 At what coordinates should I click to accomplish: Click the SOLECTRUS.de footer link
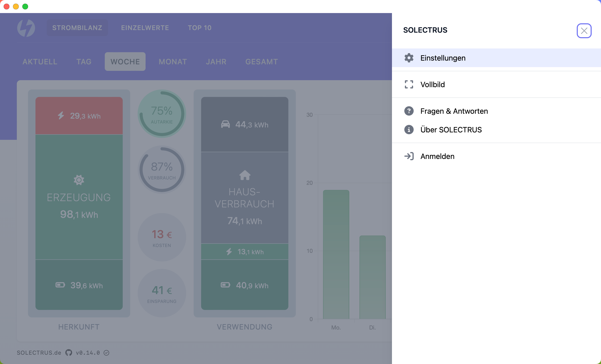39,353
